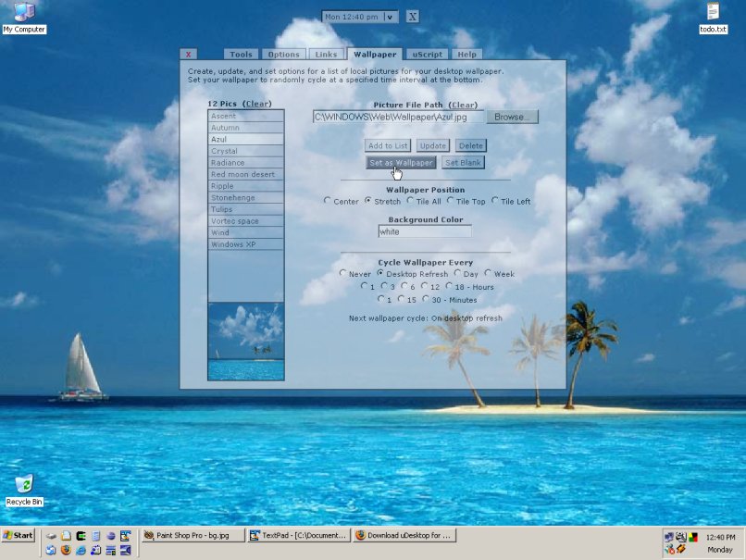Select the Tile Left wallpaper position
Viewport: 746px width, 560px height.
495,201
